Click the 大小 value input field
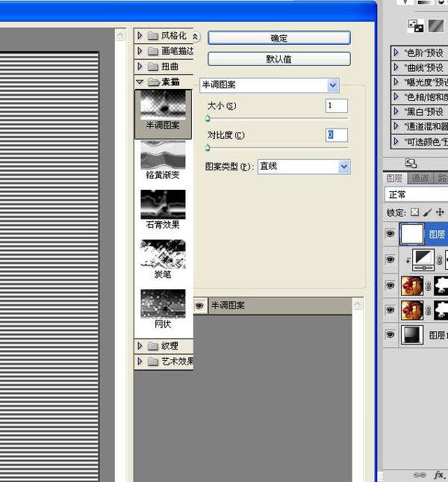 click(x=337, y=106)
